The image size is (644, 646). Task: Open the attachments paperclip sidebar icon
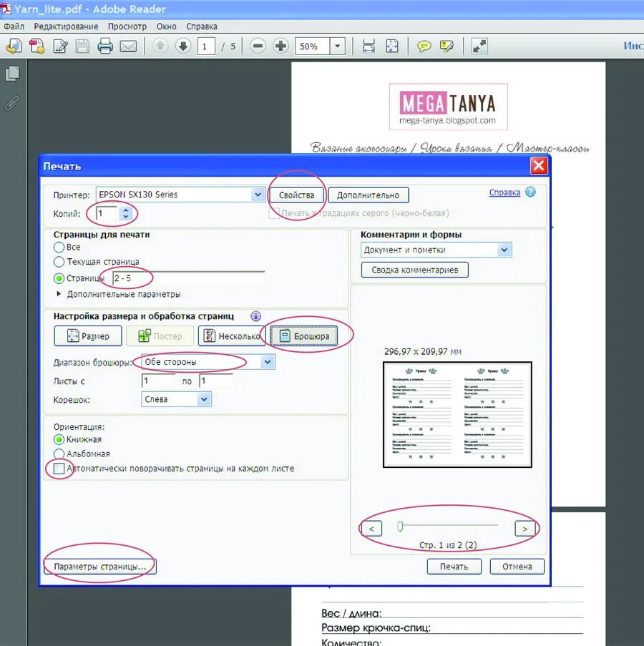pos(12,102)
